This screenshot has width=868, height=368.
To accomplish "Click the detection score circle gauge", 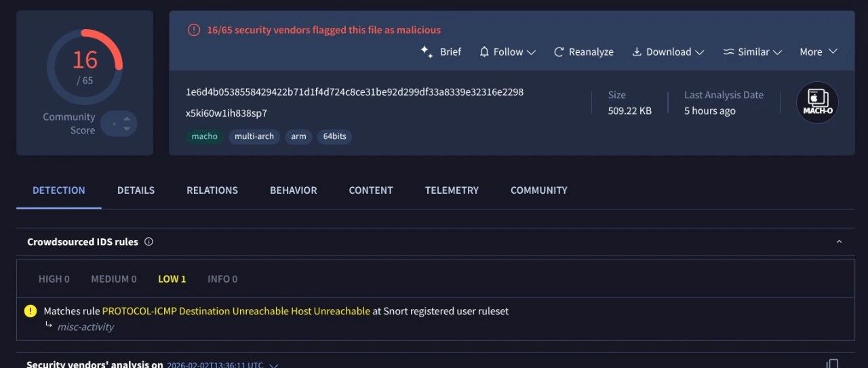I will pos(85,66).
